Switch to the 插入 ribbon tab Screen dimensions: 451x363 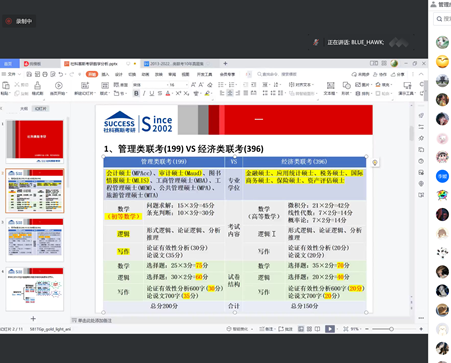click(105, 74)
